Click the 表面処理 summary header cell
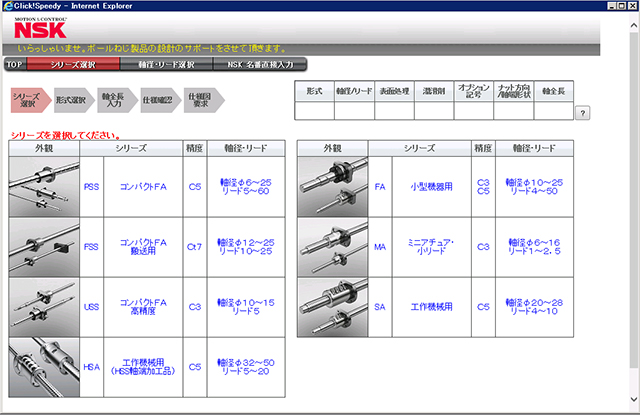 click(x=394, y=91)
